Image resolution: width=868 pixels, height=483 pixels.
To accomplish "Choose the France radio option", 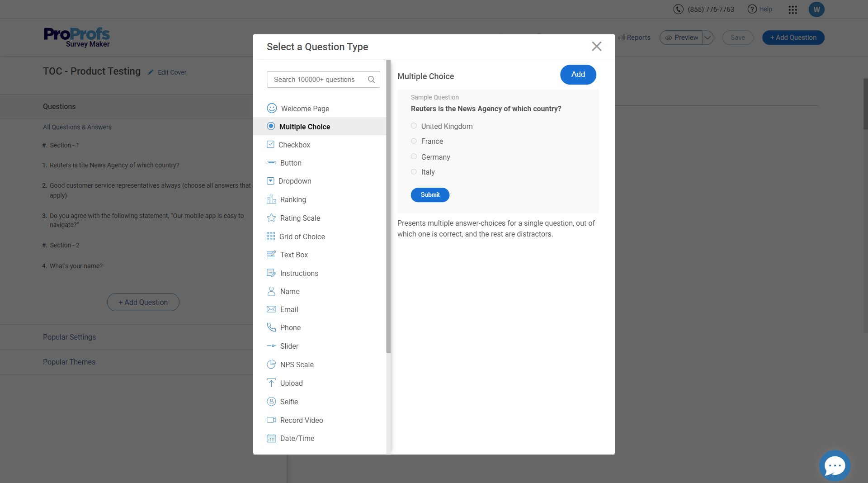I will pos(414,141).
